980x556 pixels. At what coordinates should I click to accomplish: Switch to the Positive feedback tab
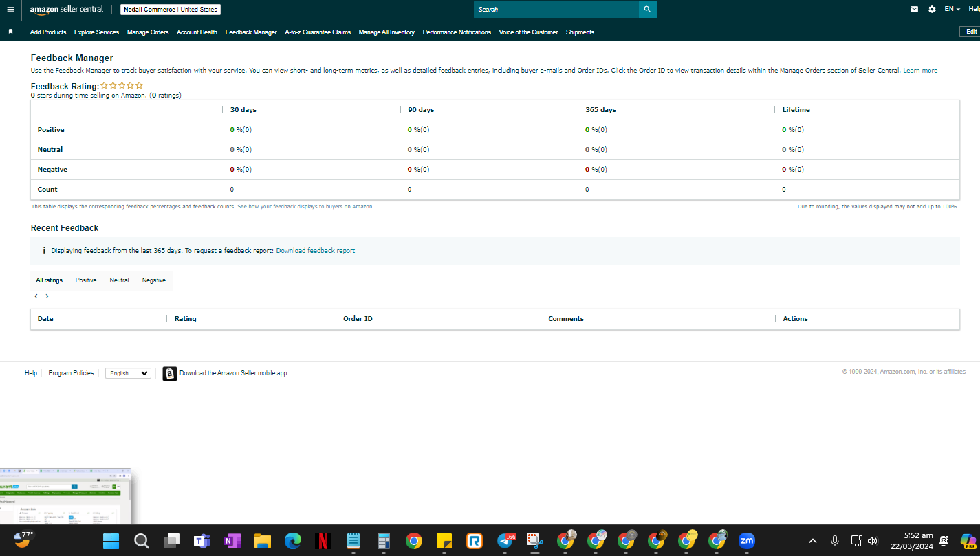tap(86, 280)
